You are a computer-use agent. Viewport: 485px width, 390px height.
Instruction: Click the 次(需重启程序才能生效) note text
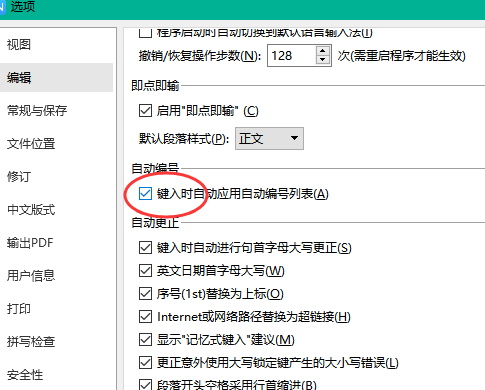(401, 56)
